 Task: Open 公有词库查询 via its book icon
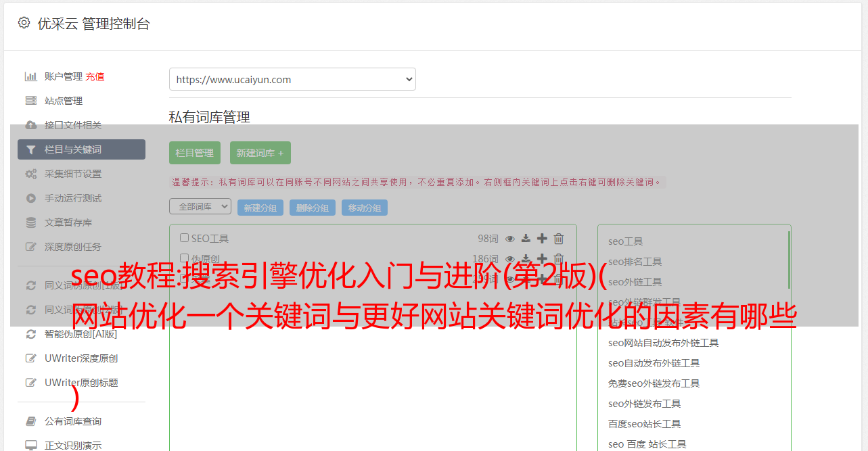[x=30, y=421]
